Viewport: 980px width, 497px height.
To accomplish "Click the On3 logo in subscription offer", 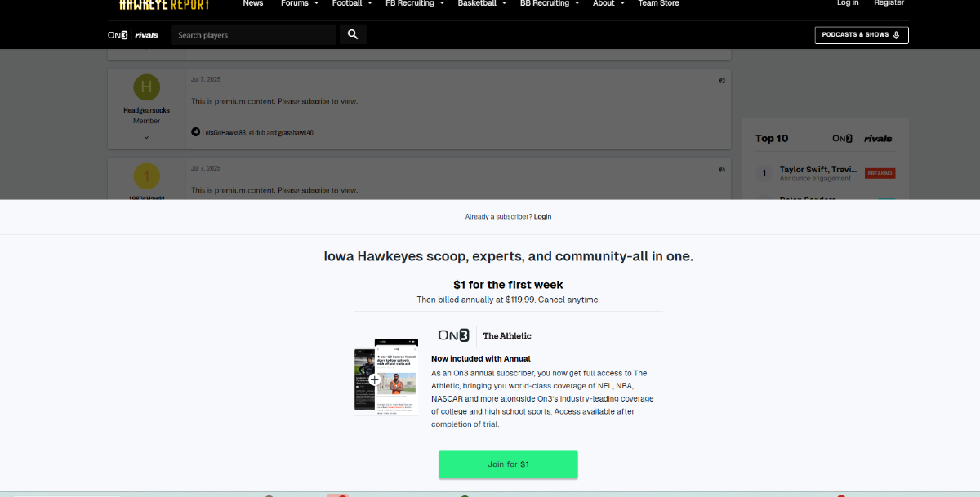I will pos(453,335).
